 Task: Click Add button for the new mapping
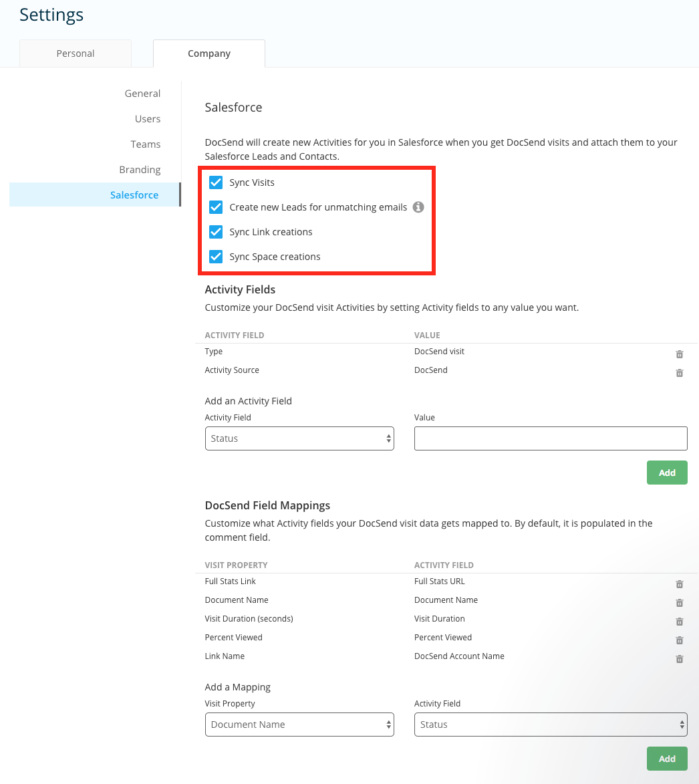(667, 759)
